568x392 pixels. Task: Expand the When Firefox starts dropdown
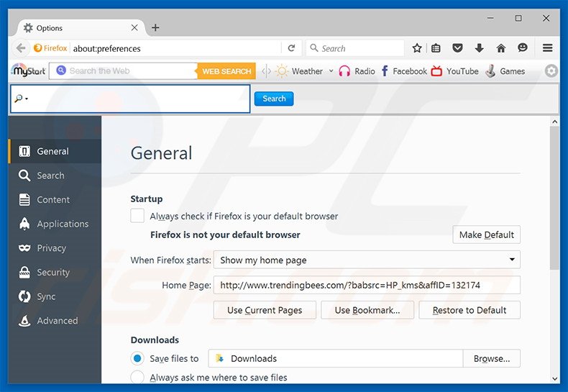(x=367, y=260)
